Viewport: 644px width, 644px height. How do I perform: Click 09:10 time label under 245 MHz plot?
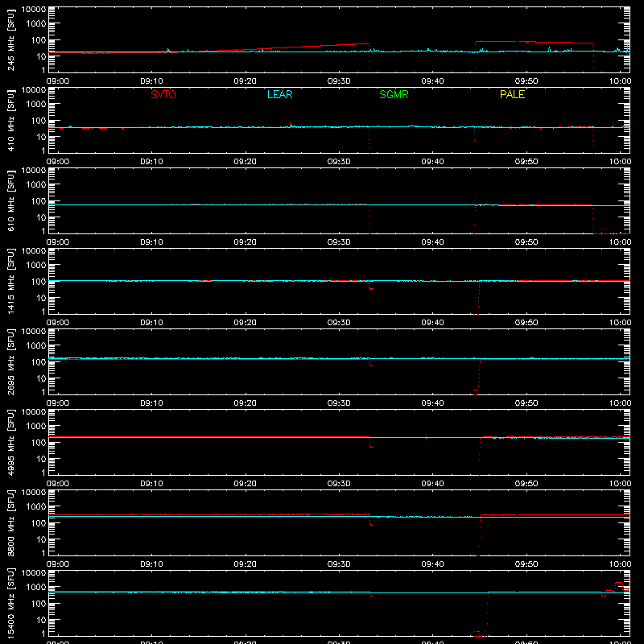click(x=151, y=81)
